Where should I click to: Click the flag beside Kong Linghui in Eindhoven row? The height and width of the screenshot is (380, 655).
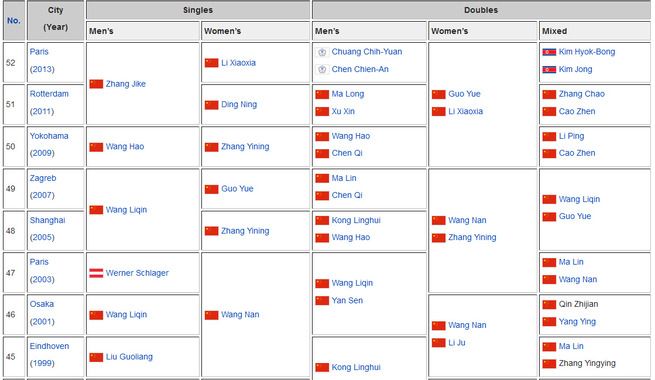pos(322,367)
